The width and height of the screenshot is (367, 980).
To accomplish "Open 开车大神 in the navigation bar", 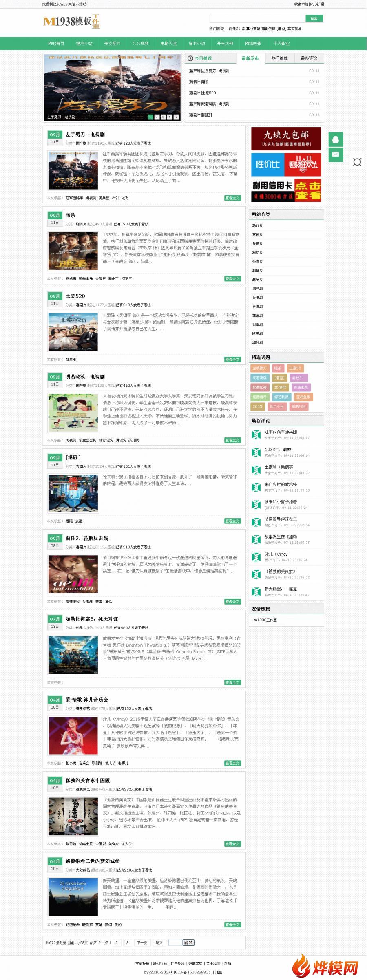I will pyautogui.click(x=225, y=44).
